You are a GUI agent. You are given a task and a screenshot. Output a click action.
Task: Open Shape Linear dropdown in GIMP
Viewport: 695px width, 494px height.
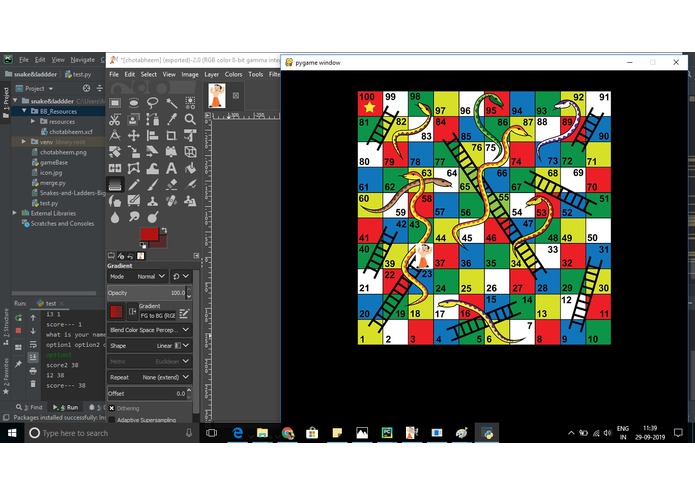(150, 346)
